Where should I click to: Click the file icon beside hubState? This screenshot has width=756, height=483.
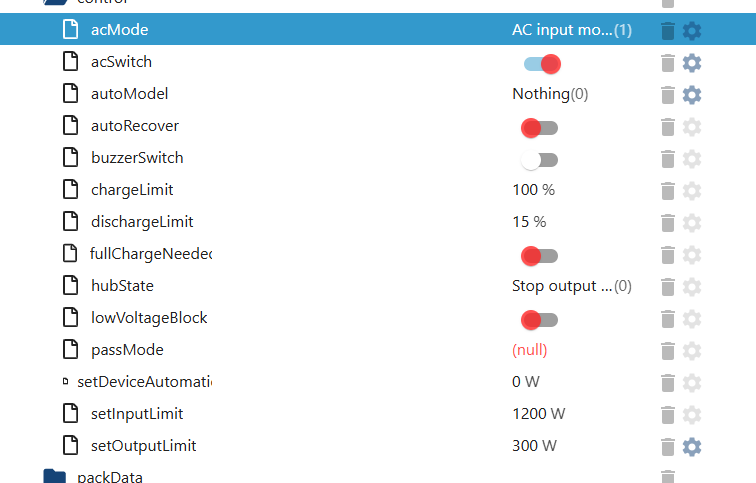71,286
